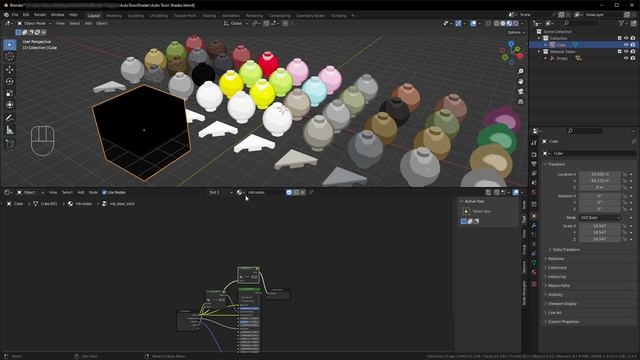Screen dimensions: 640x360
Task: Select the Transform tool
Action: tap(10, 105)
